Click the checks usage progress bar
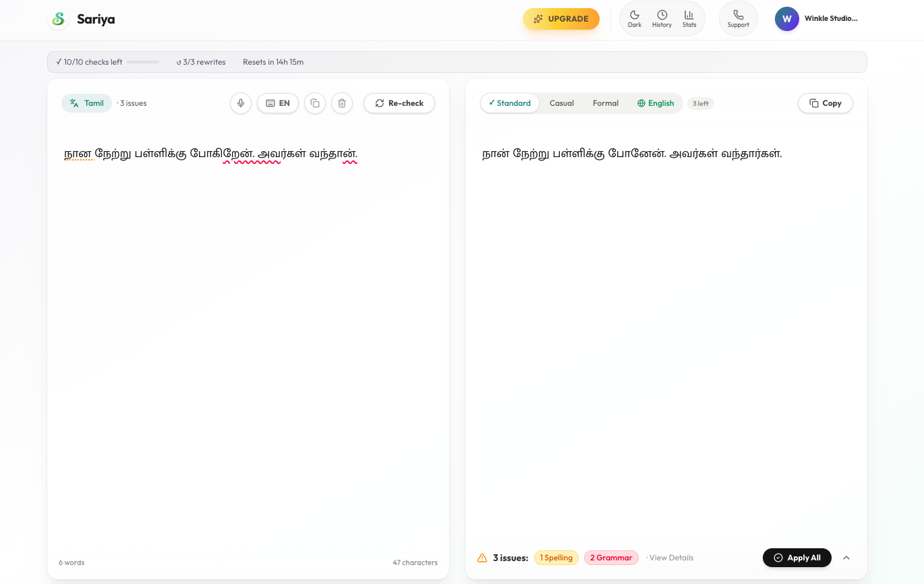Image resolution: width=924 pixels, height=584 pixels. (x=143, y=62)
